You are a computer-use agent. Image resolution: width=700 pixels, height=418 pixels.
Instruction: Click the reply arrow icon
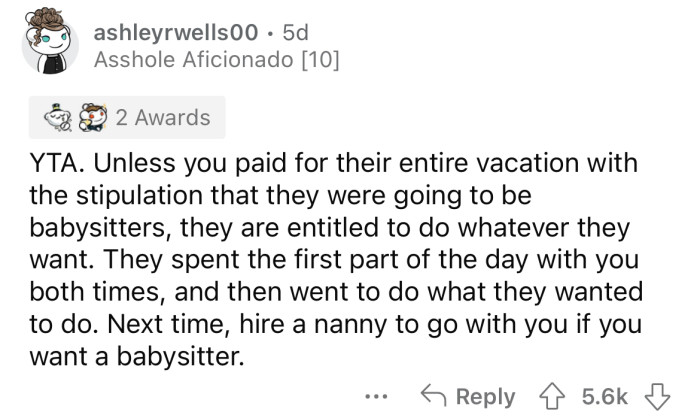pos(433,396)
